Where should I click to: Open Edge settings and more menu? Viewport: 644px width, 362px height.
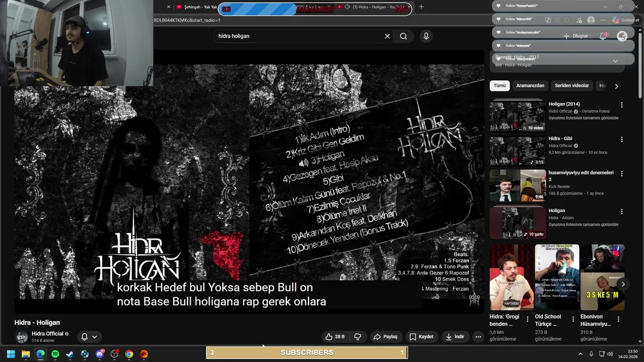point(603,20)
